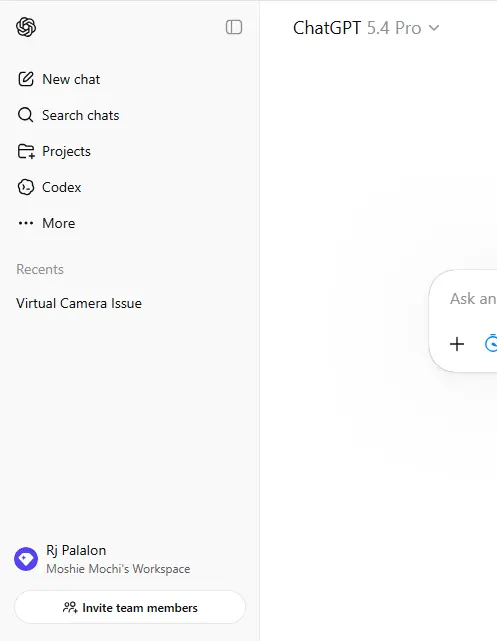Click Invite team members button
Screen dimensions: 497x641
[x=130, y=607]
